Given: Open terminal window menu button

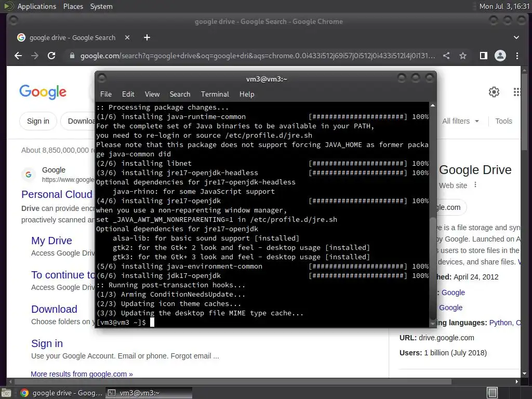Looking at the screenshot, I should (x=102, y=78).
